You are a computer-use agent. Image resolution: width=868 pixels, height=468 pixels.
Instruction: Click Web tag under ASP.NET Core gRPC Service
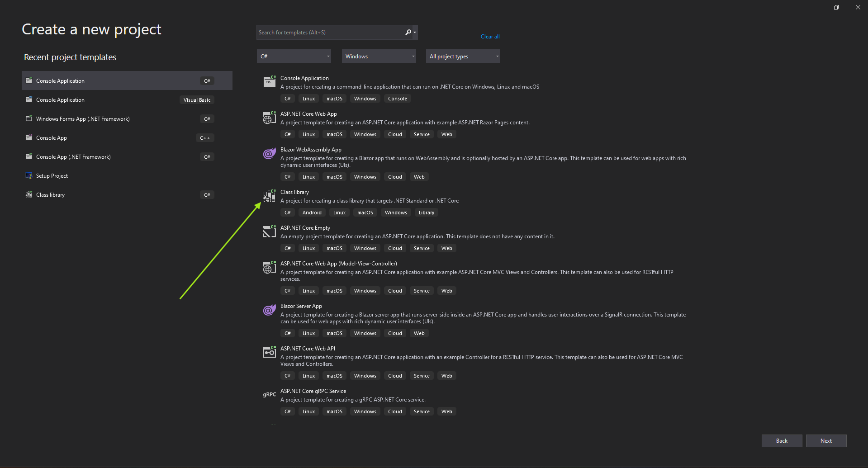pos(447,411)
